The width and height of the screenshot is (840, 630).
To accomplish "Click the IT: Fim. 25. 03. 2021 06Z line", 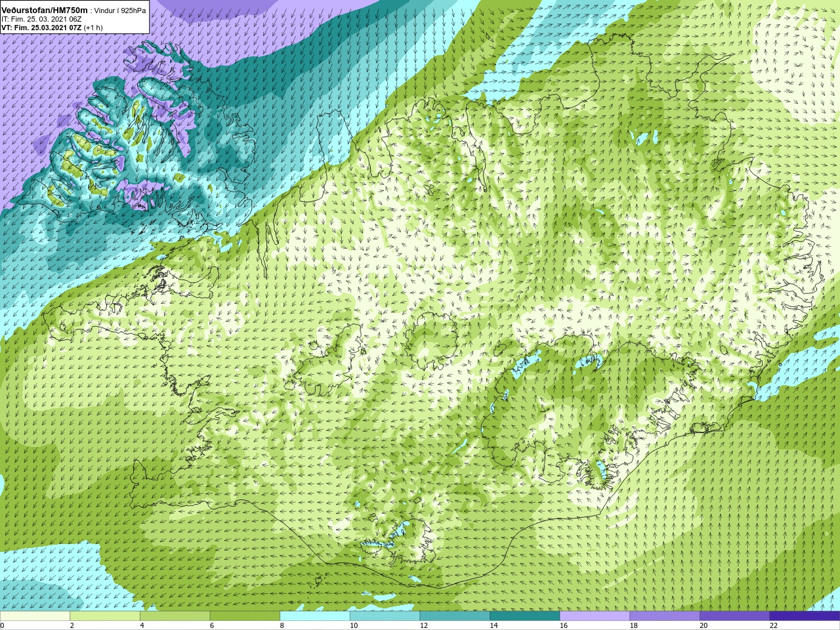I will 41,20.
